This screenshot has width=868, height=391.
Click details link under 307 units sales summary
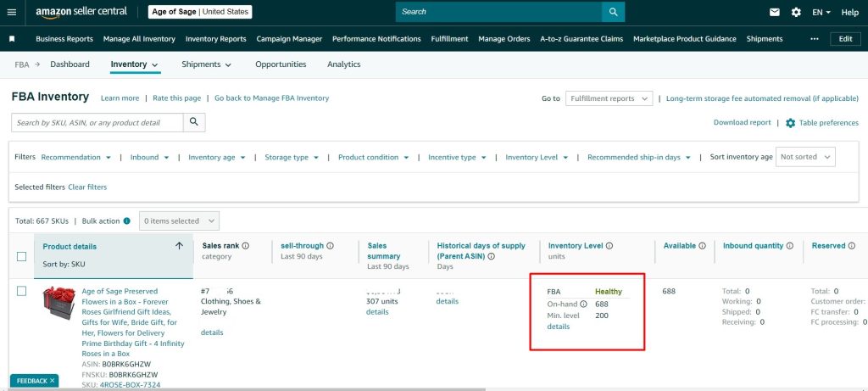click(x=377, y=312)
